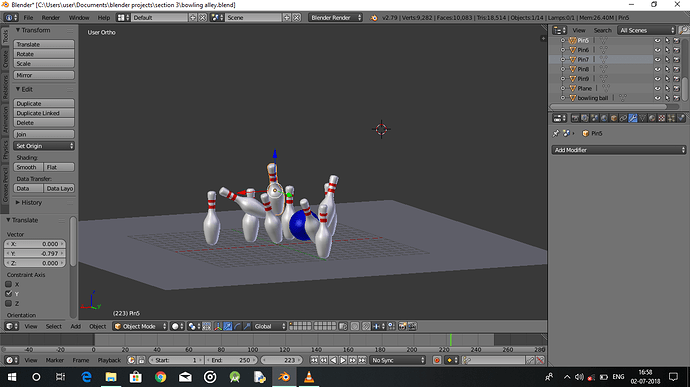Click the Duplicate button
This screenshot has width=690, height=387.
click(44, 103)
